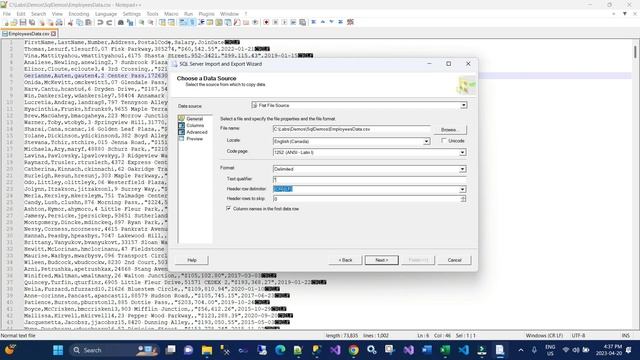Click the Undo arrow in Notepad++ toolbar
This screenshot has width=640, height=360.
100,22
